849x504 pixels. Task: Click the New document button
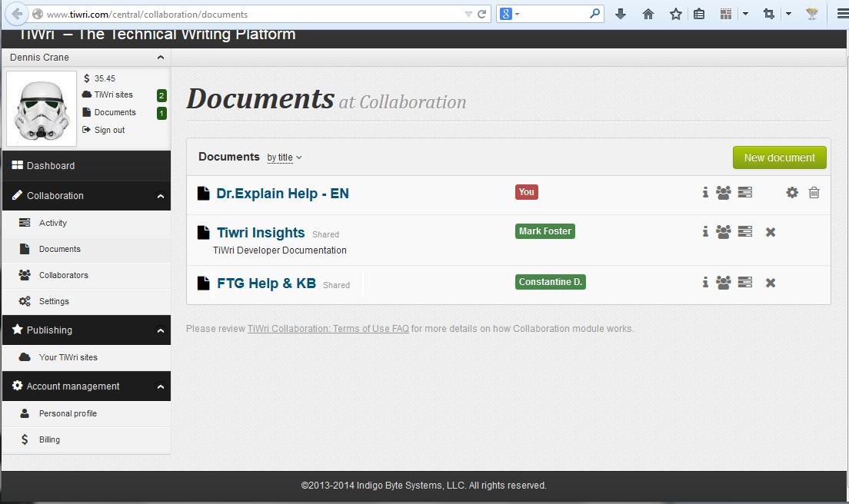779,157
